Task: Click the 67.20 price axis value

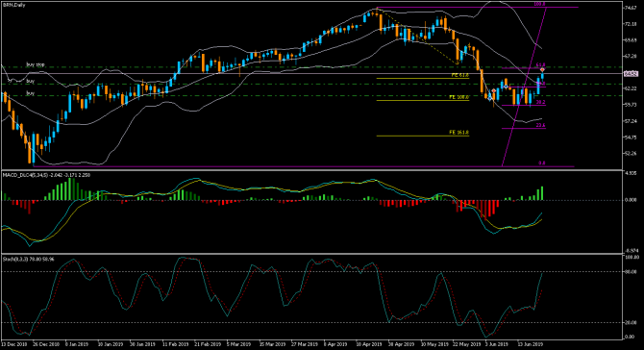Action: tap(631, 57)
